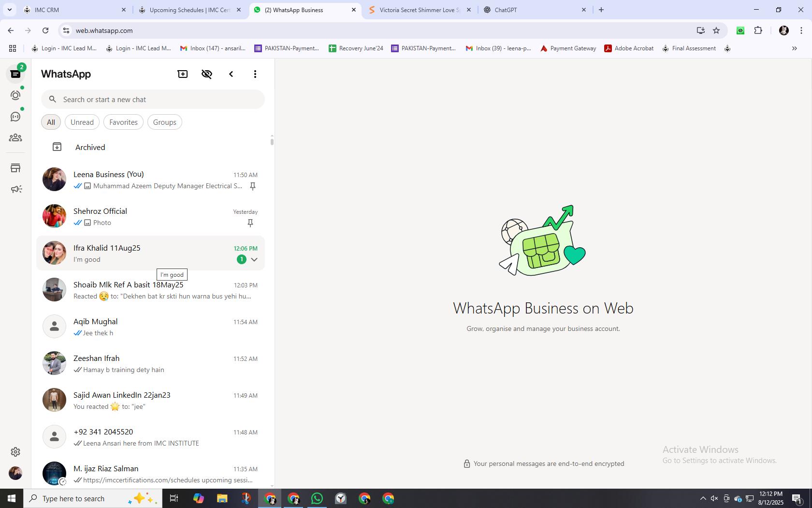Viewport: 812px width, 508px height.
Task: Select the All chat filter
Action: click(51, 122)
